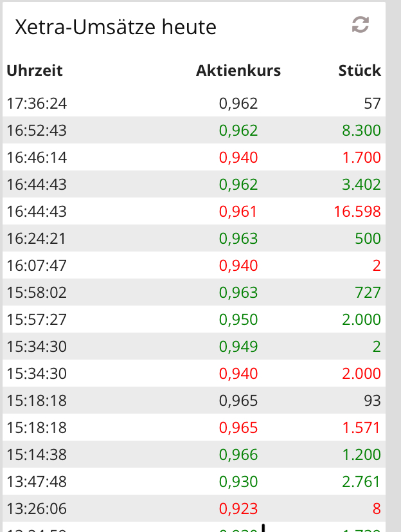Viewport: 401px width, 532px height.
Task: Select the 16:52:43 timestamp row
Action: (x=37, y=131)
